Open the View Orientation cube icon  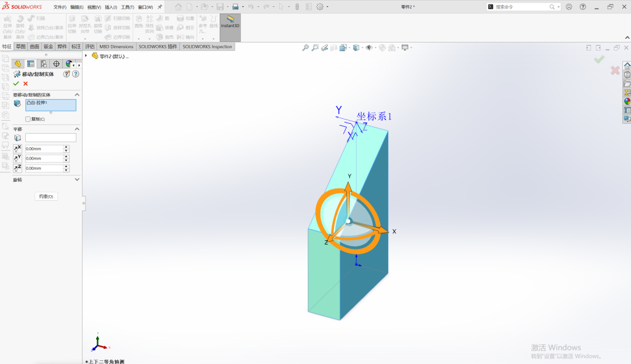click(x=343, y=47)
